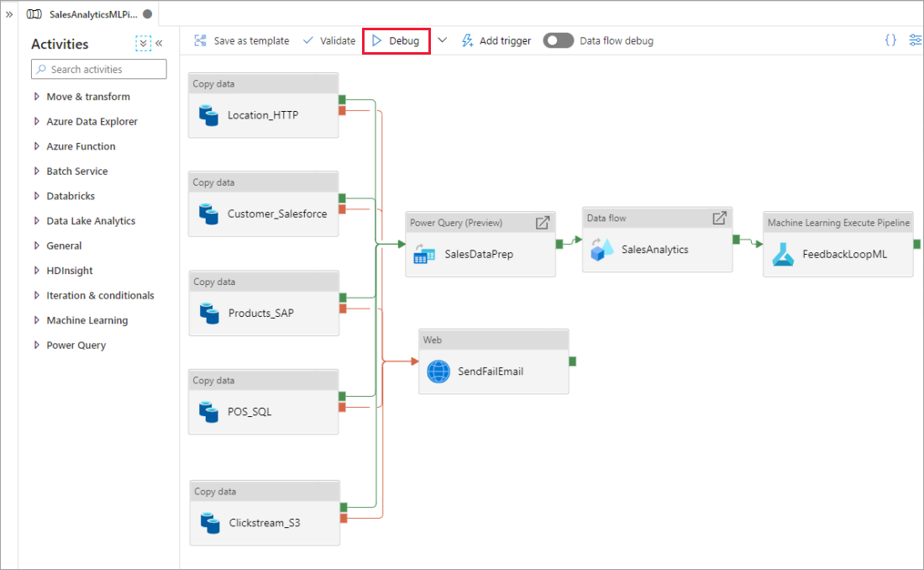Screen dimensions: 924x570
Task: Enable Data flow debug toggle
Action: pos(558,40)
